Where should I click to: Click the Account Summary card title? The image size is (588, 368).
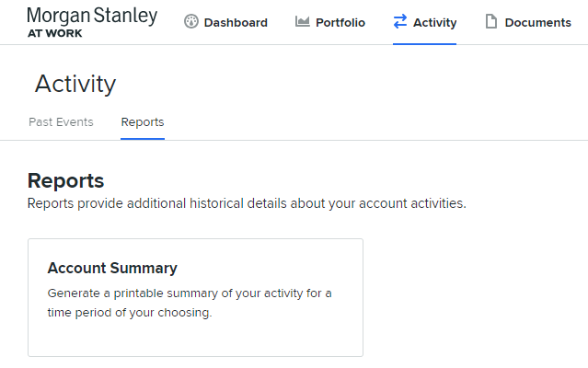112,269
